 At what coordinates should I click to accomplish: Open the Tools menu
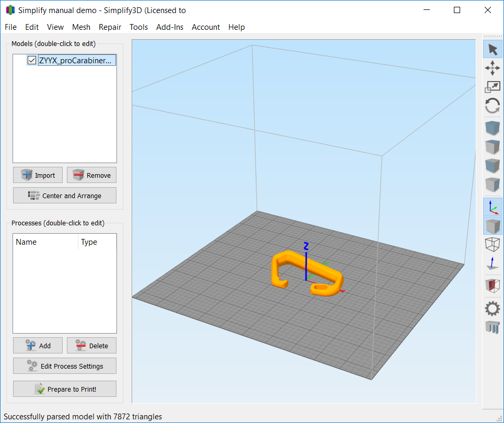(x=138, y=27)
